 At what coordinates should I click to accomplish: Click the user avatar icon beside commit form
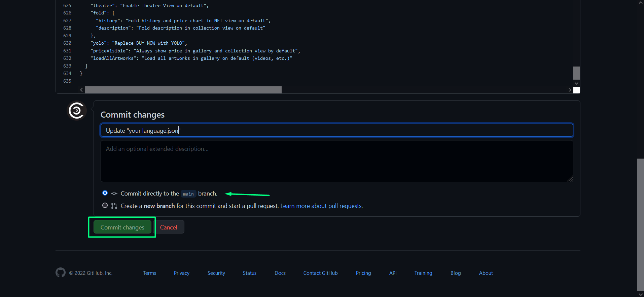(76, 111)
